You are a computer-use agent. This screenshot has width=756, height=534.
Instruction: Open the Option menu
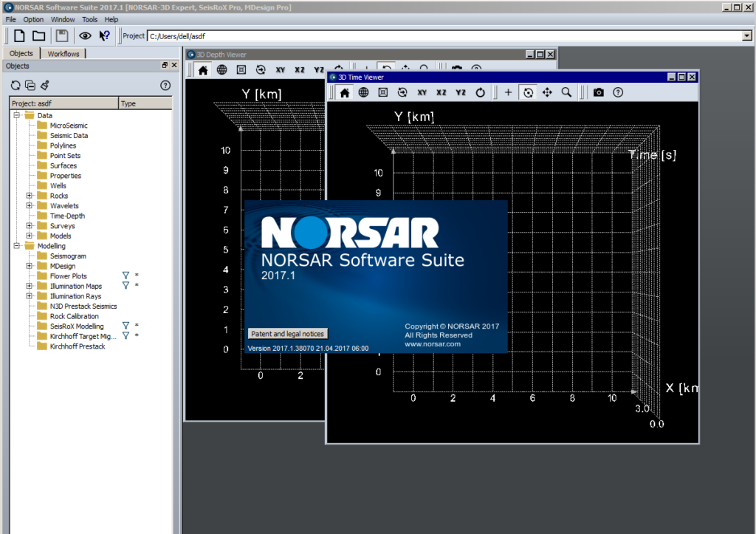coord(33,19)
